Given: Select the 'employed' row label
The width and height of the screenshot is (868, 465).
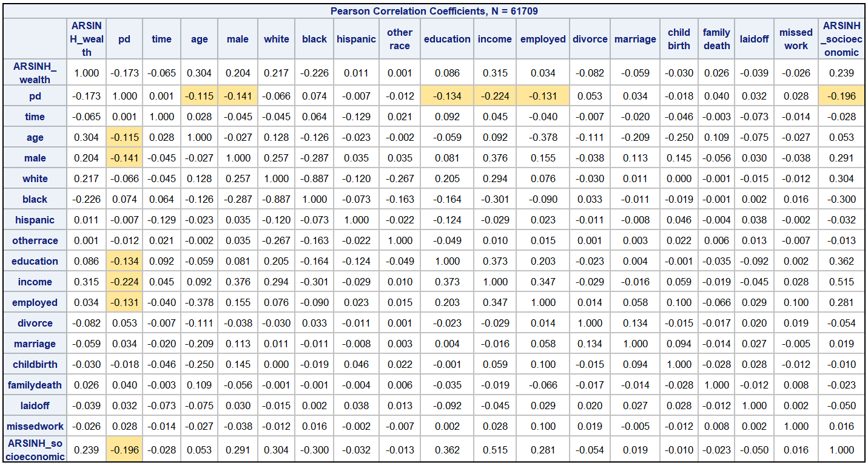Looking at the screenshot, I should 35,302.
